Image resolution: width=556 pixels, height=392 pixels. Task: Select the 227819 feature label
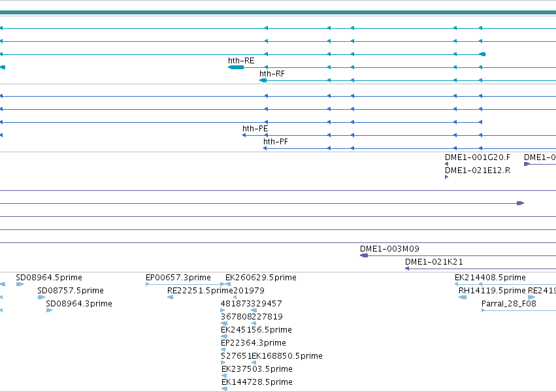click(x=267, y=317)
